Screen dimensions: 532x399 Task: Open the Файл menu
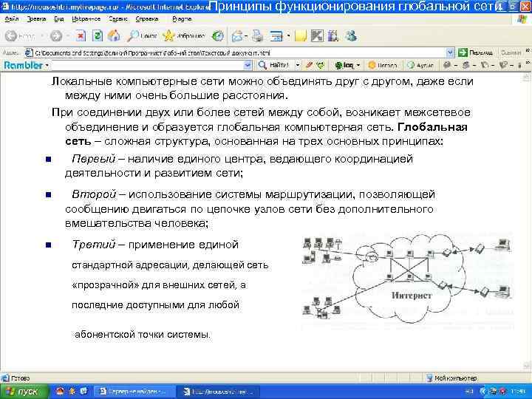[12, 19]
